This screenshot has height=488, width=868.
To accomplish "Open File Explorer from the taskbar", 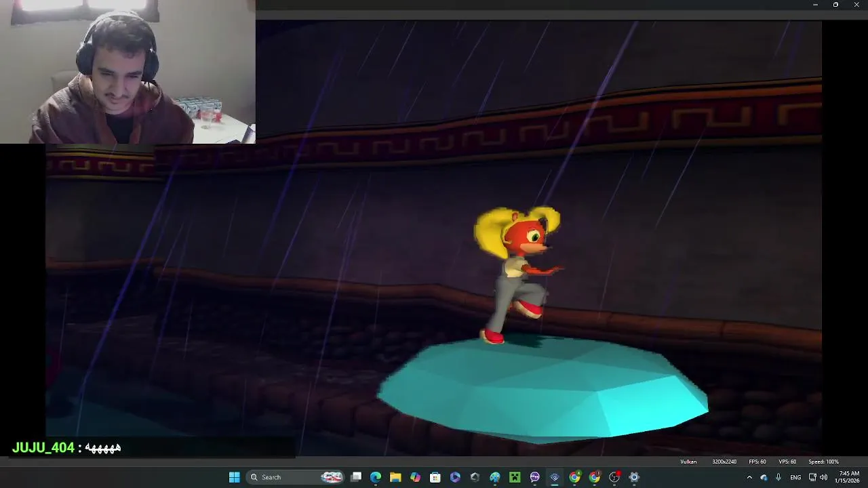I will pyautogui.click(x=395, y=477).
